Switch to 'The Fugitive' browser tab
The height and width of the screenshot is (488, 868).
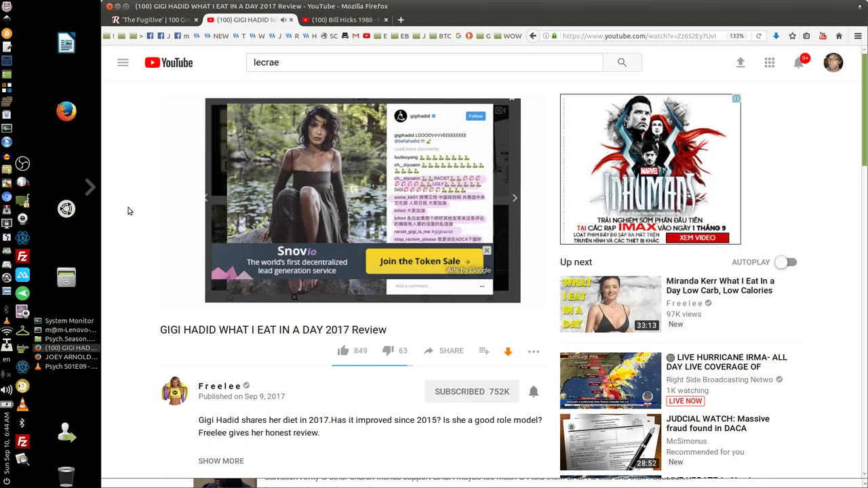pyautogui.click(x=155, y=20)
